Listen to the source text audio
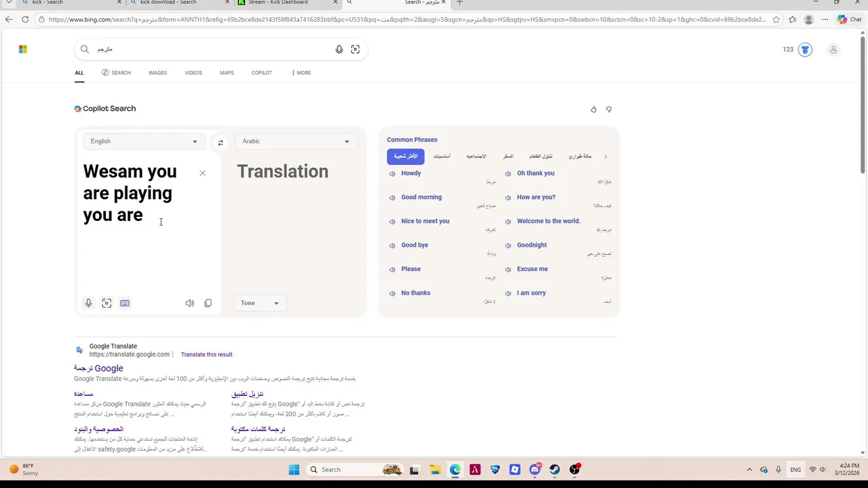 tap(190, 303)
